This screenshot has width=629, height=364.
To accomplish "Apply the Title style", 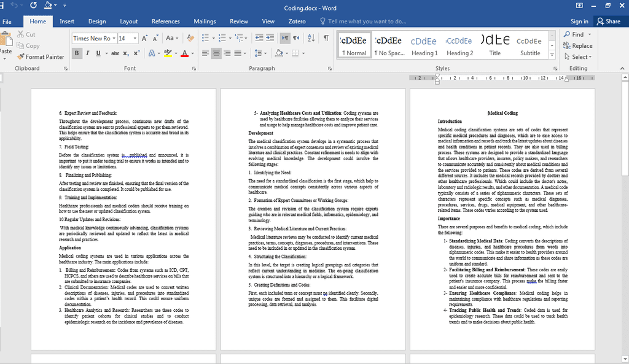I will [494, 45].
